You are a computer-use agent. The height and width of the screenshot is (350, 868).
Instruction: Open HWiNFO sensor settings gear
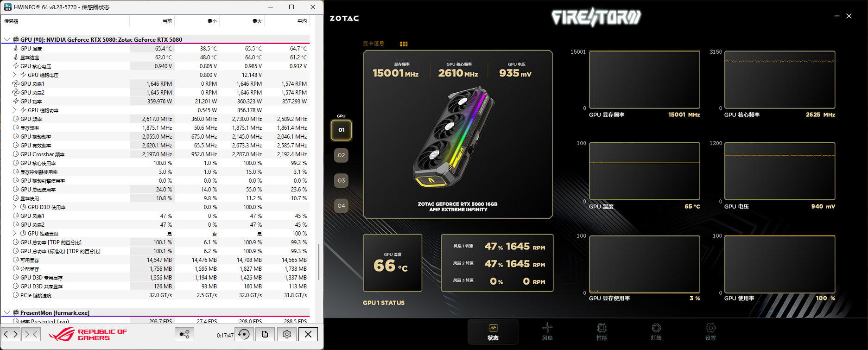coord(287,334)
